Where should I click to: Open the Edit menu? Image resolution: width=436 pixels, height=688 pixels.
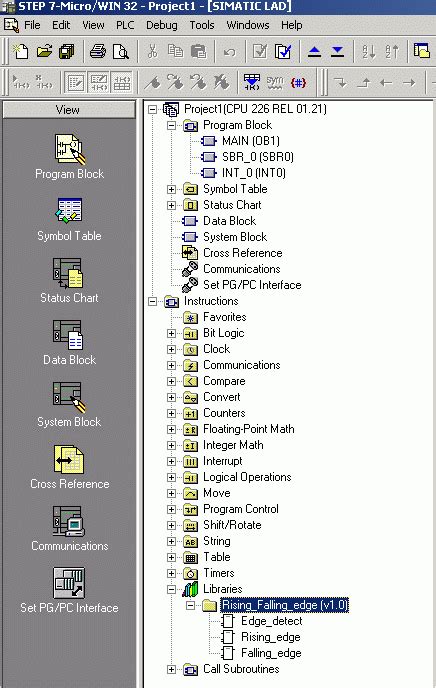pos(61,25)
